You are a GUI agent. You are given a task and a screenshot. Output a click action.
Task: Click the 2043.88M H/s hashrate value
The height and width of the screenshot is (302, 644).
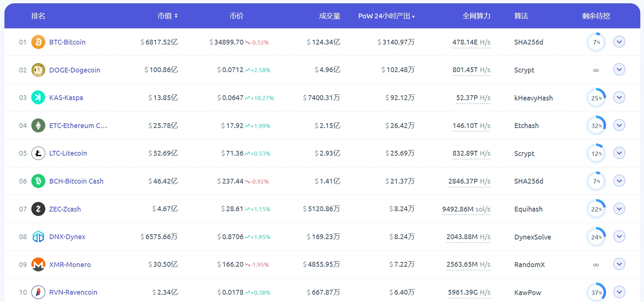coord(469,237)
